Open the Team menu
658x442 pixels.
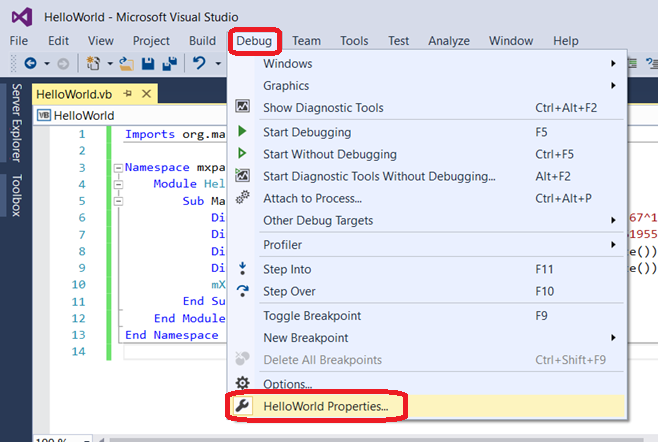(x=306, y=41)
